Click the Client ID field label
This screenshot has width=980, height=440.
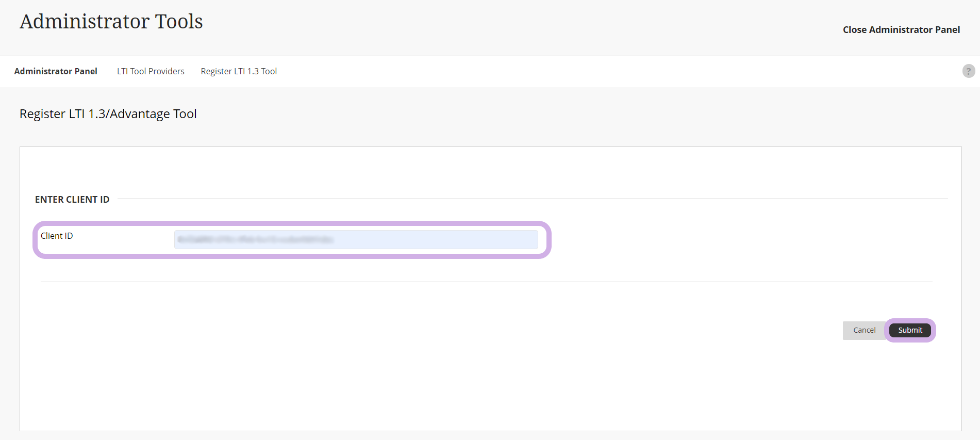[57, 236]
